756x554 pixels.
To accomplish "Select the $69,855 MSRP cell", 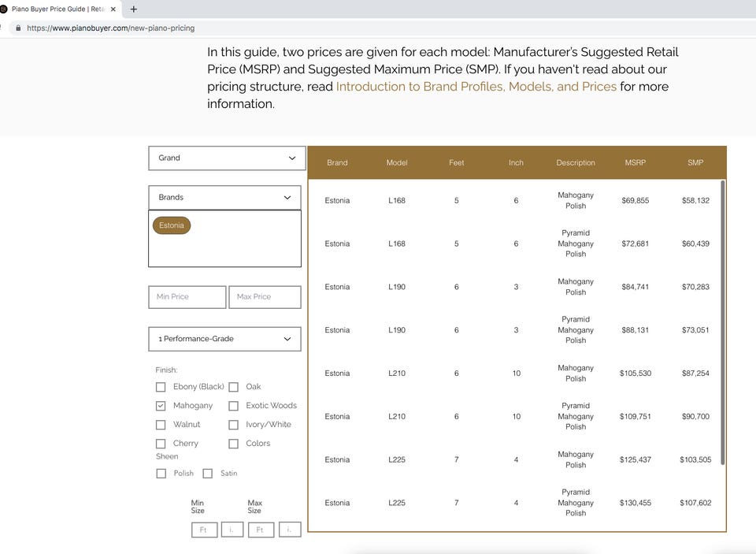I will (636, 200).
